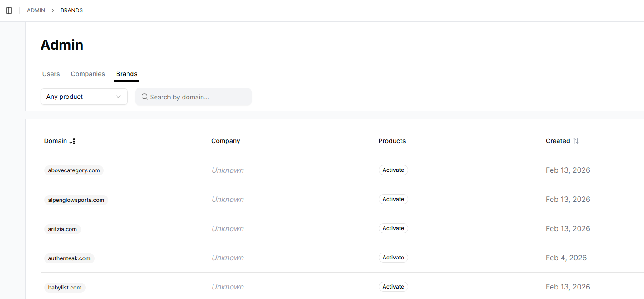644x299 pixels.
Task: Open the alpenglowsports.com domain entry
Action: tap(76, 200)
